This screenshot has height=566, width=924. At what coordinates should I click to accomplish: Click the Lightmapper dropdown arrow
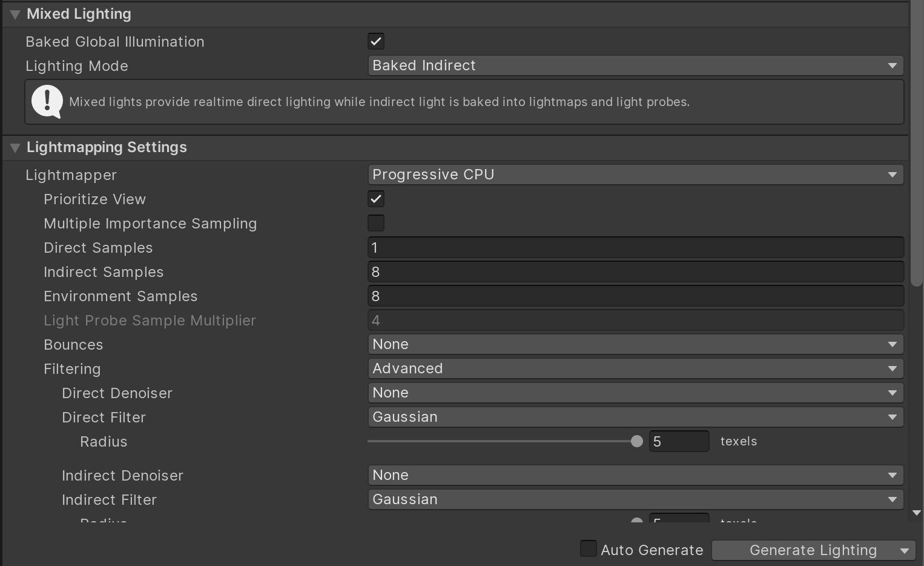pyautogui.click(x=893, y=175)
